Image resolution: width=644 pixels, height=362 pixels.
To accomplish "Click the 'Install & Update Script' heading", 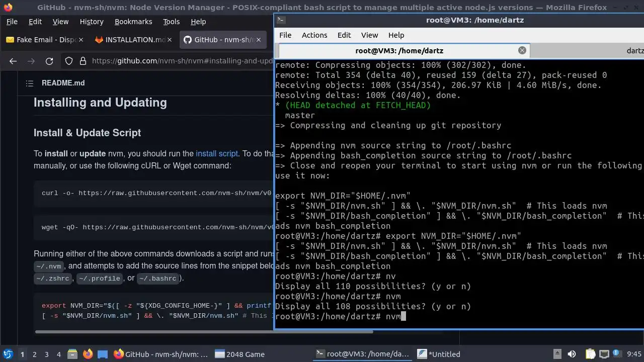I will (x=87, y=133).
